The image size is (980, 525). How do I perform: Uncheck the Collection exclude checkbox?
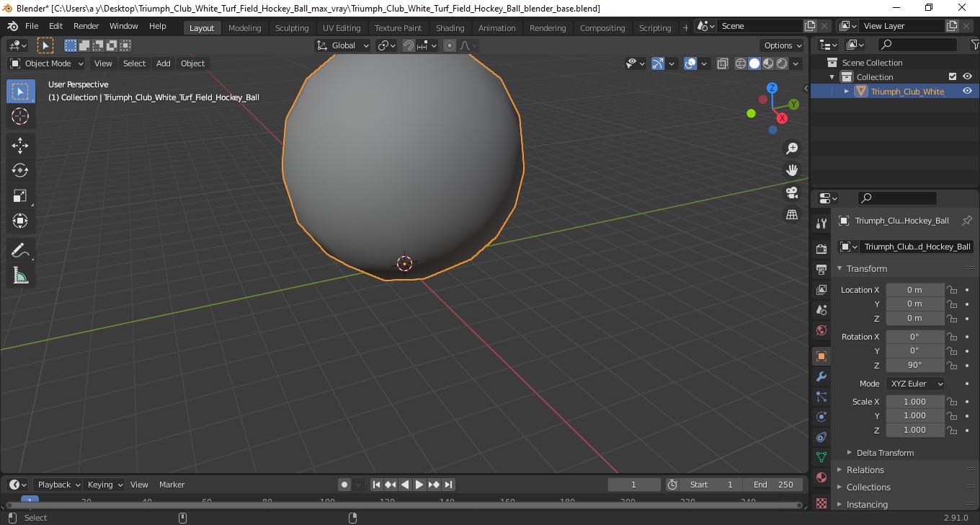(953, 77)
